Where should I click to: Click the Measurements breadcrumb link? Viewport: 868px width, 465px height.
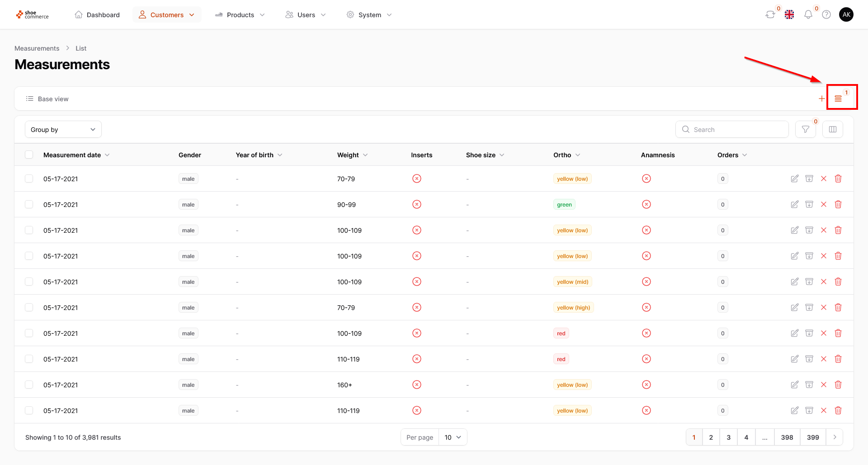pos(37,48)
